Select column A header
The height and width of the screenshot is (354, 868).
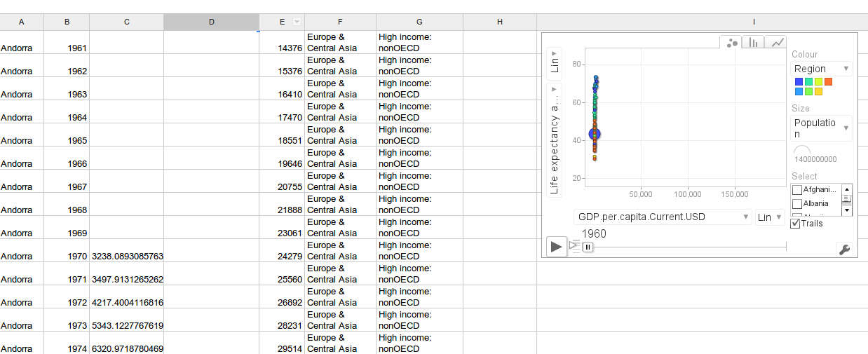click(22, 22)
